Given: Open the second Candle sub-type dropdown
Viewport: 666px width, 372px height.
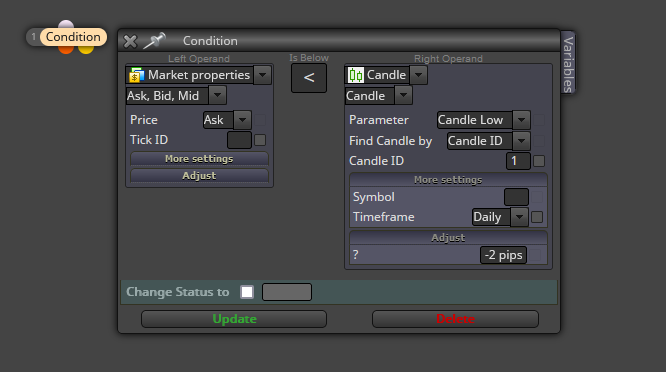Looking at the screenshot, I should (x=403, y=96).
